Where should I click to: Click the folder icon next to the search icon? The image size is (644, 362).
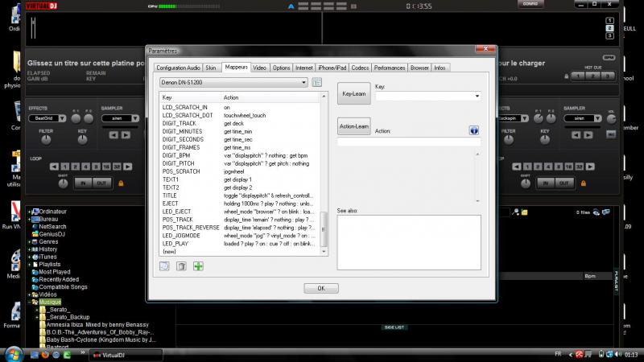[525, 212]
